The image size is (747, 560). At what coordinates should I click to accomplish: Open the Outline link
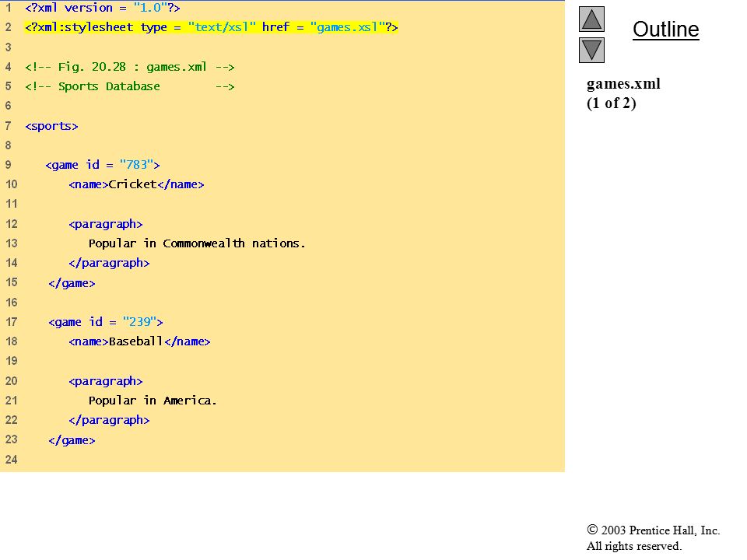(x=665, y=30)
